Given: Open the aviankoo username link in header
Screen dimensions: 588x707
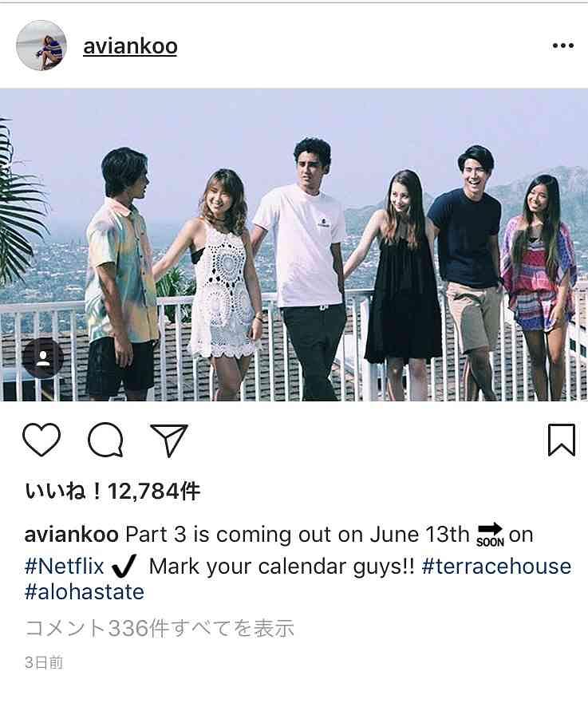Looking at the screenshot, I should [130, 46].
